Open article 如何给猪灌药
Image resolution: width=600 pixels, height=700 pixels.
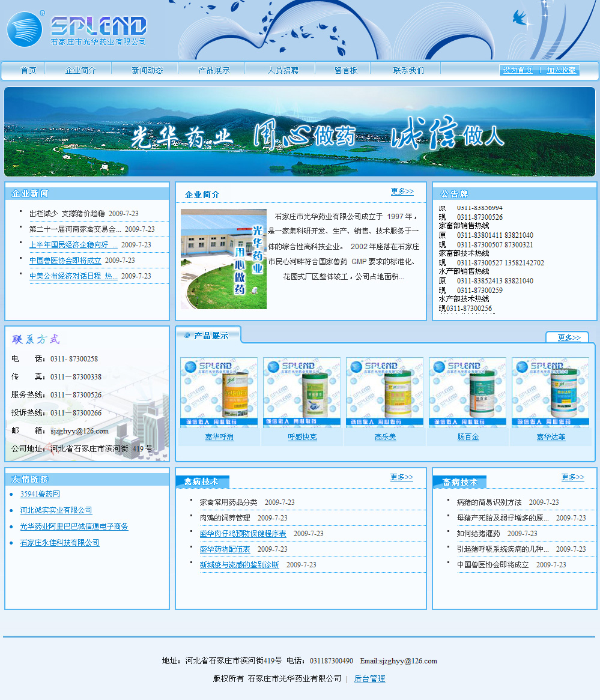tap(478, 534)
